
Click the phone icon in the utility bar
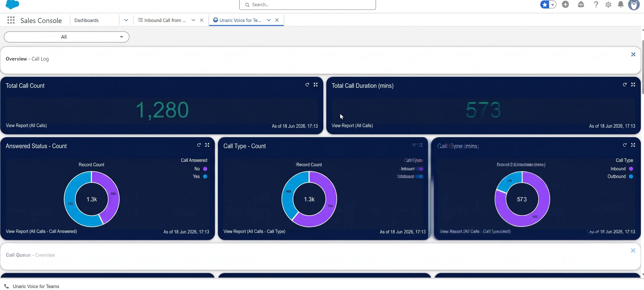click(7, 286)
